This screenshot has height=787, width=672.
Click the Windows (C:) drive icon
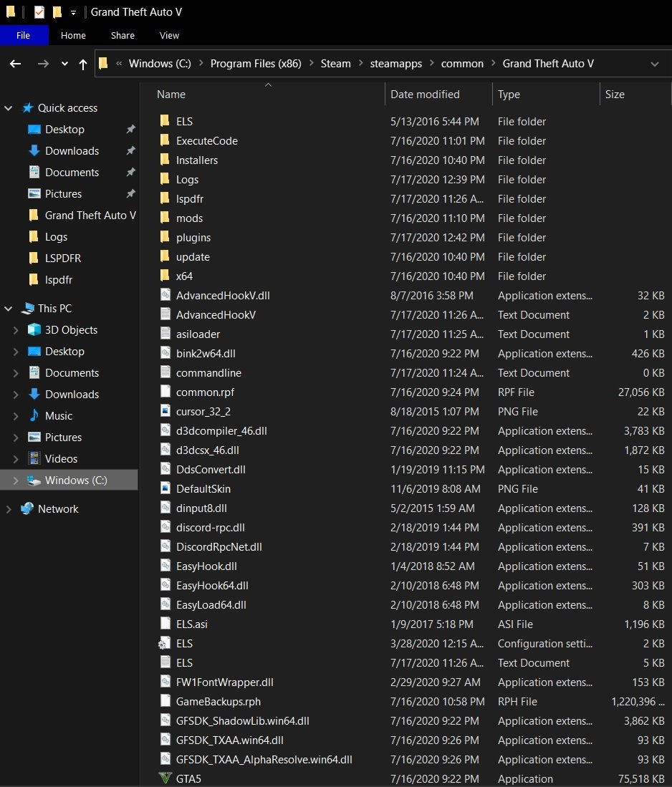34,481
